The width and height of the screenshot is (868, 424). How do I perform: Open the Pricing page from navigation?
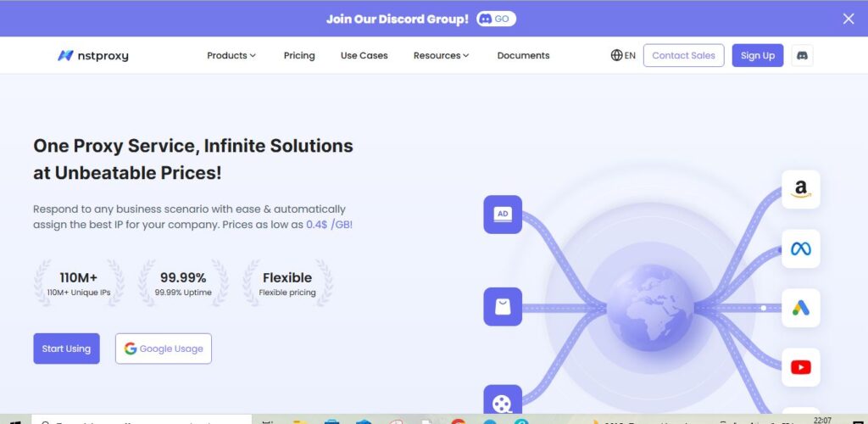pos(299,56)
